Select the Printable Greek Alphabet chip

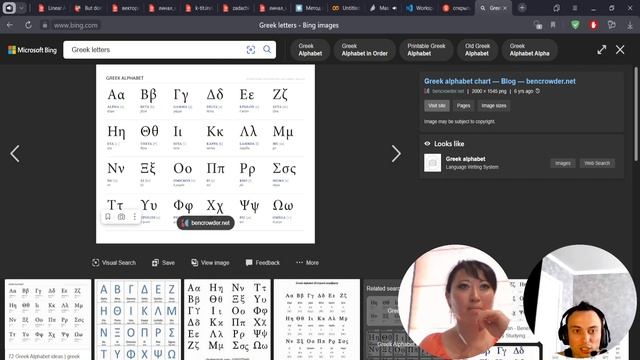click(427, 50)
